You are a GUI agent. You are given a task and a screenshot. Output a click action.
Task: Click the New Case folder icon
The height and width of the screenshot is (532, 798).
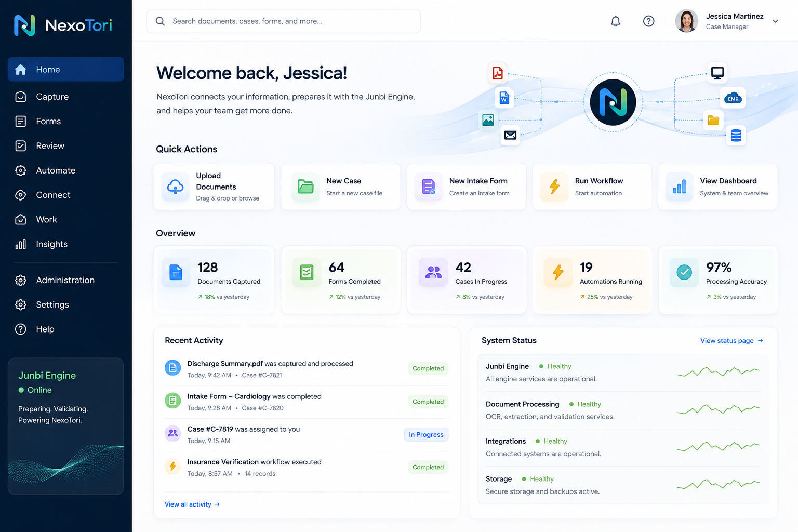click(305, 187)
